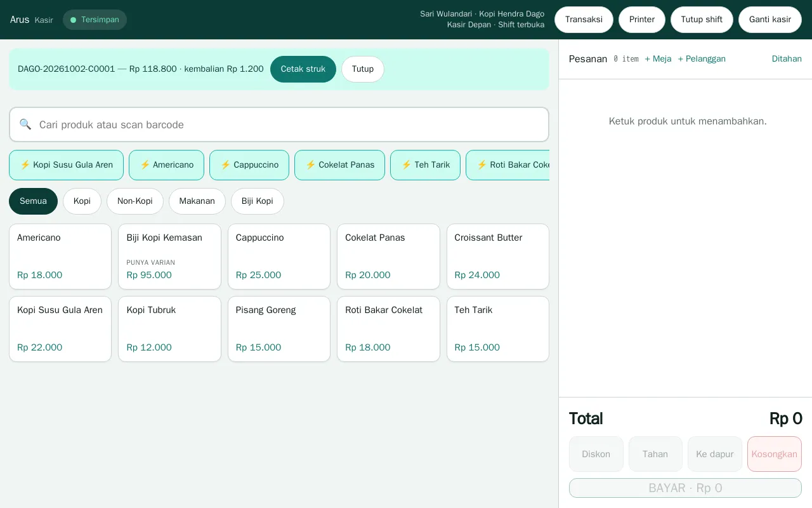Tap the Kopi Susu Gula Aren quick shortcut
This screenshot has height=508, width=812.
66,165
